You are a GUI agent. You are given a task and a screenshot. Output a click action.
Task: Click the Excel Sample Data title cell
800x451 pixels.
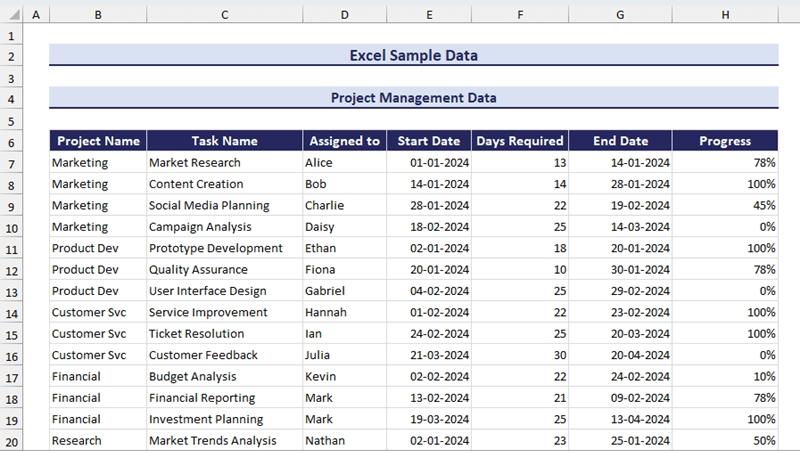[x=413, y=56]
